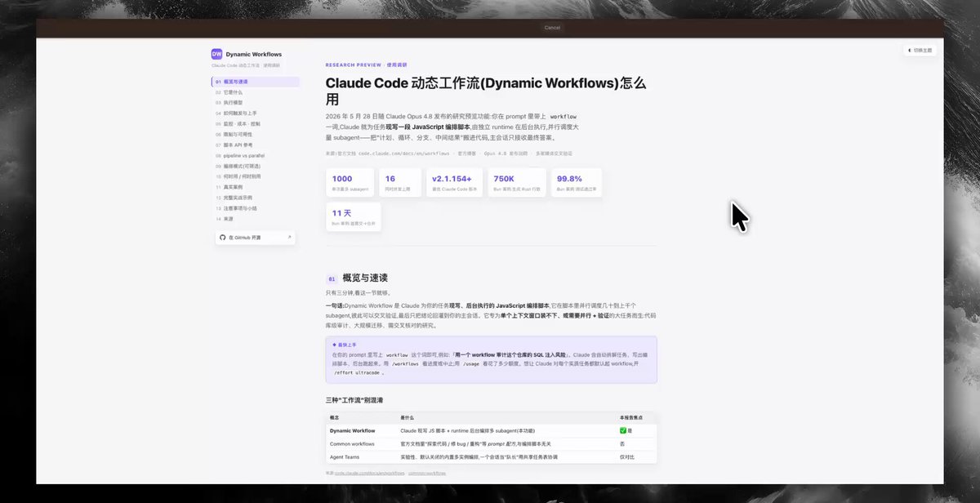Image resolution: width=980 pixels, height=503 pixels.
Task: Click the 1000 subagent stat card
Action: pyautogui.click(x=350, y=183)
